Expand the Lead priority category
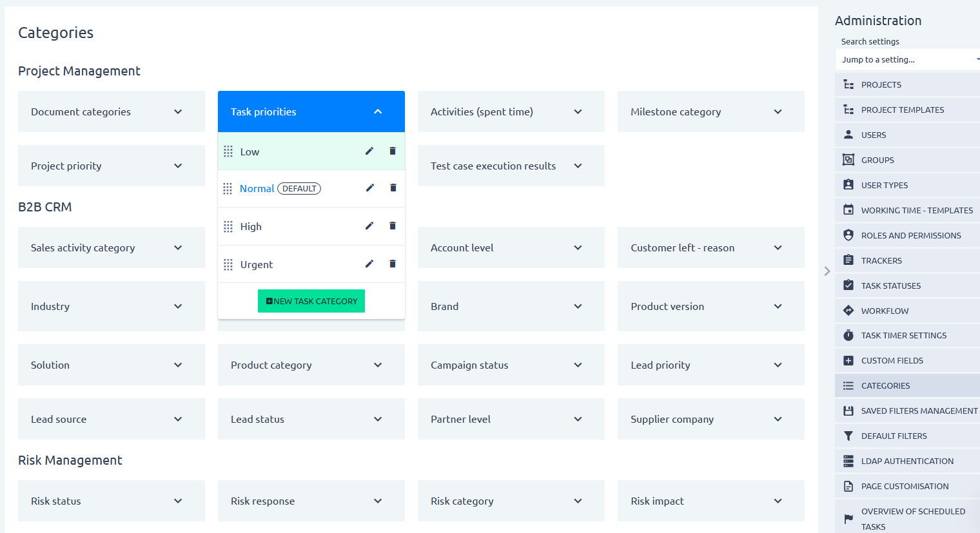 point(778,365)
